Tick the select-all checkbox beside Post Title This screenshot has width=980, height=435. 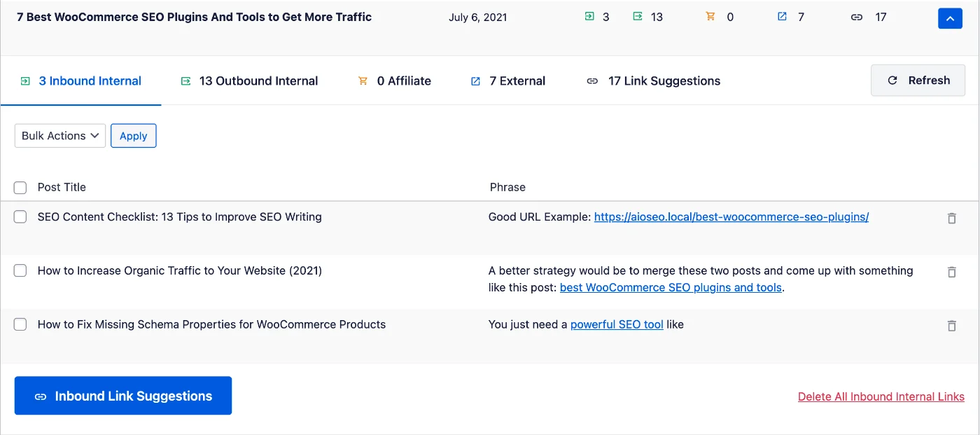click(20, 188)
